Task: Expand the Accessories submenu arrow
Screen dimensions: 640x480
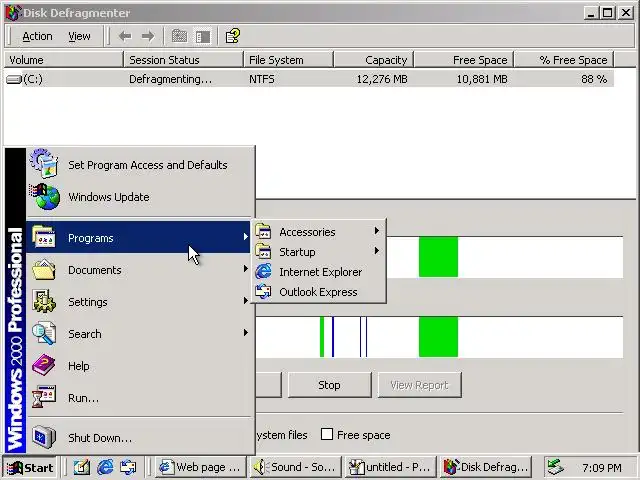Action: pyautogui.click(x=377, y=231)
